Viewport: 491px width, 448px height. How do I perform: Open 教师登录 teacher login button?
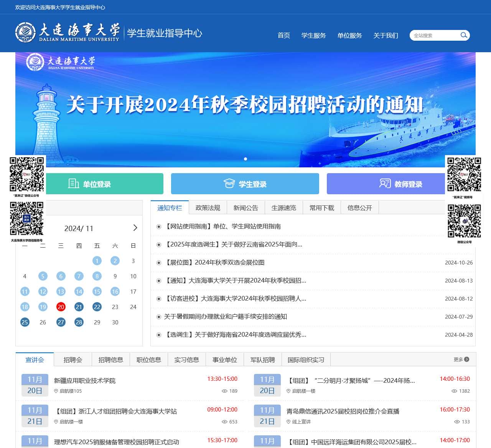[x=401, y=184]
